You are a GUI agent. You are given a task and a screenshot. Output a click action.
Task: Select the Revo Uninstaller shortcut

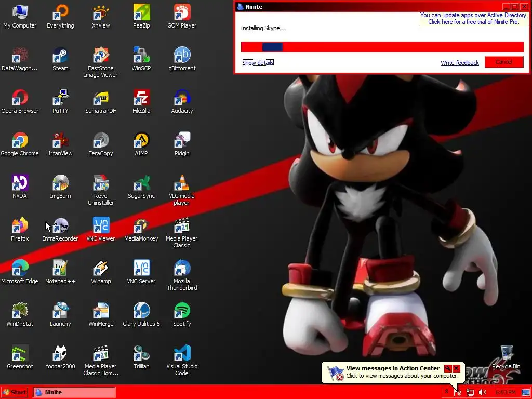tap(101, 190)
